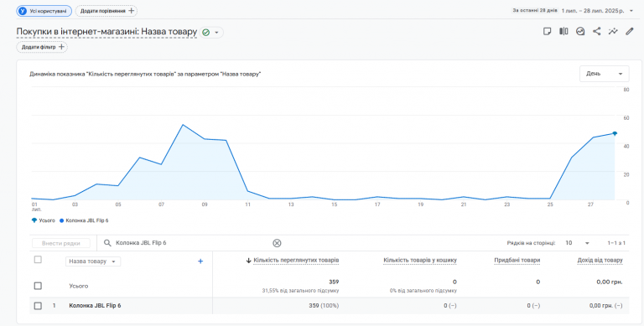This screenshot has height=326, width=644.
Task: Add a dimension with the blue plus icon
Action: tap(200, 261)
